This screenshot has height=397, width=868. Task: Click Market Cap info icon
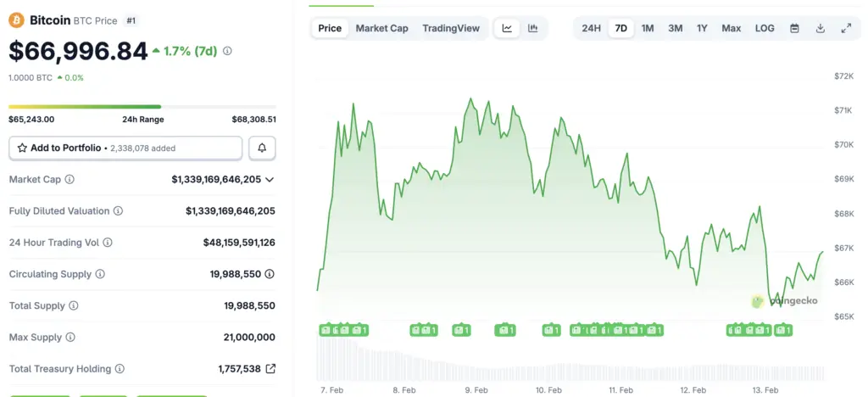[70, 180]
